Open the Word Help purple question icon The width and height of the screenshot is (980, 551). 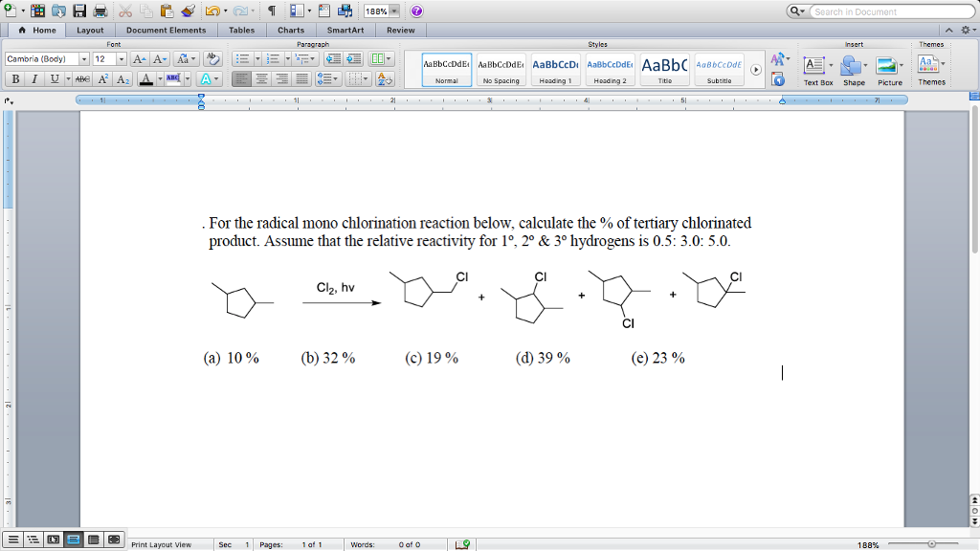point(416,11)
